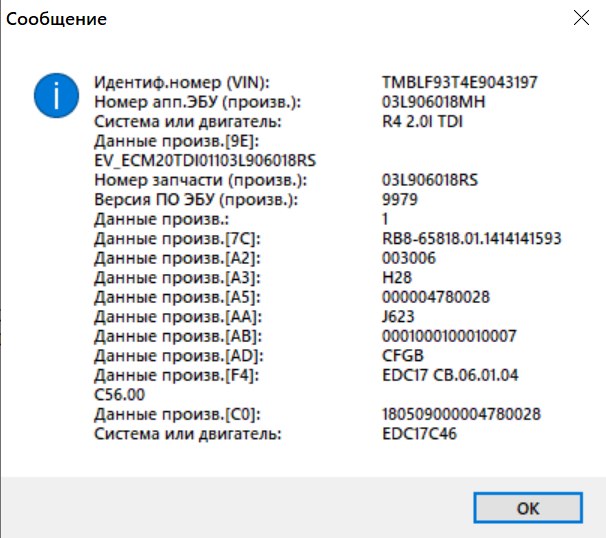Click the [AD] value CFGB
Image resolution: width=606 pixels, height=538 pixels.
(402, 356)
